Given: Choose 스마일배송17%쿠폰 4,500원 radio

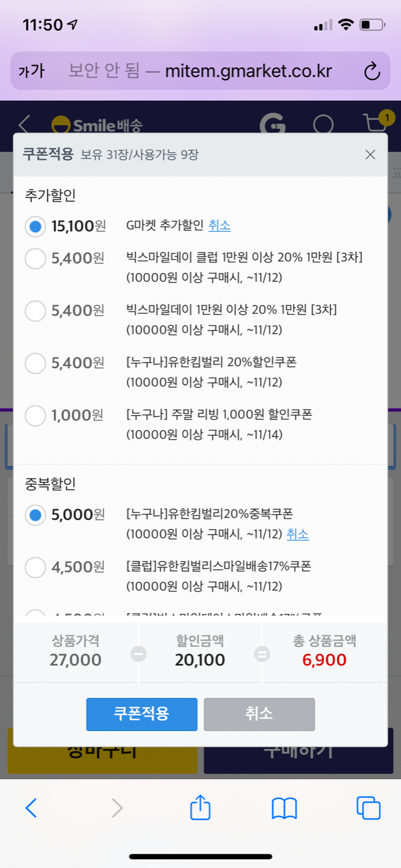Looking at the screenshot, I should [x=35, y=567].
